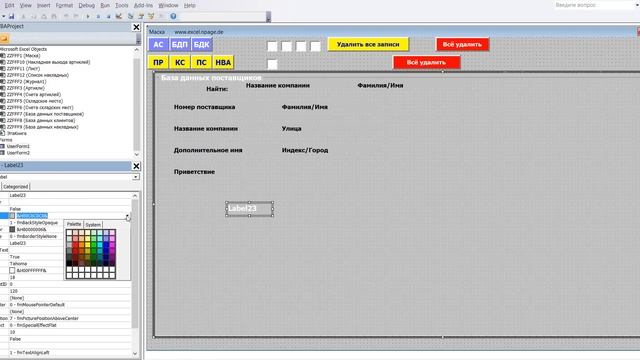The width and height of the screenshot is (640, 360).
Task: Open the Tools menu
Action: click(122, 5)
